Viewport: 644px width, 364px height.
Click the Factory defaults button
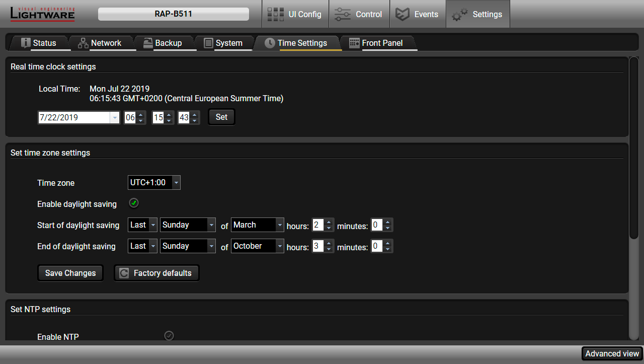tap(157, 273)
